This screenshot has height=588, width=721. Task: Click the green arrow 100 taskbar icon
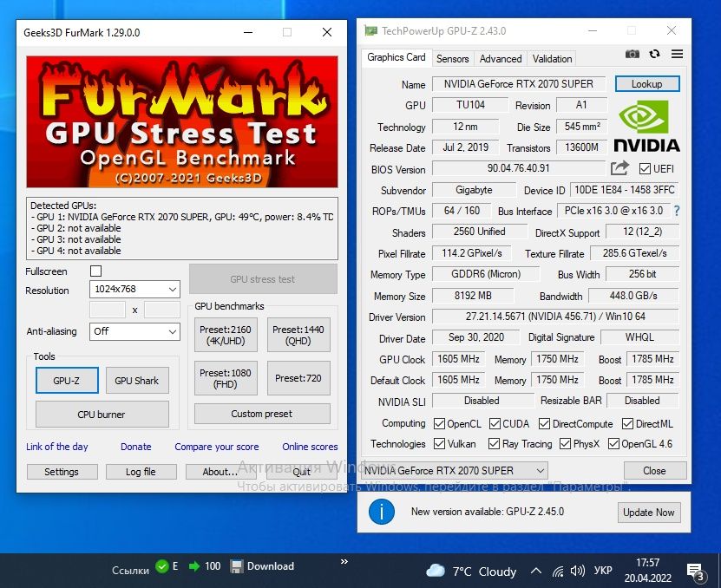tap(194, 566)
